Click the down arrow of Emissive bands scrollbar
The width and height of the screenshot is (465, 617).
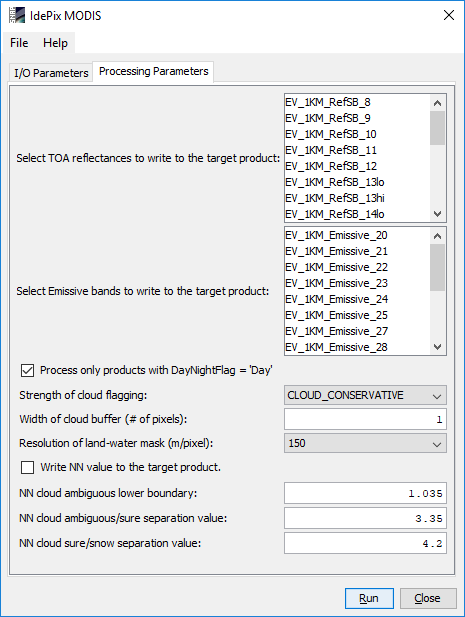[x=437, y=347]
